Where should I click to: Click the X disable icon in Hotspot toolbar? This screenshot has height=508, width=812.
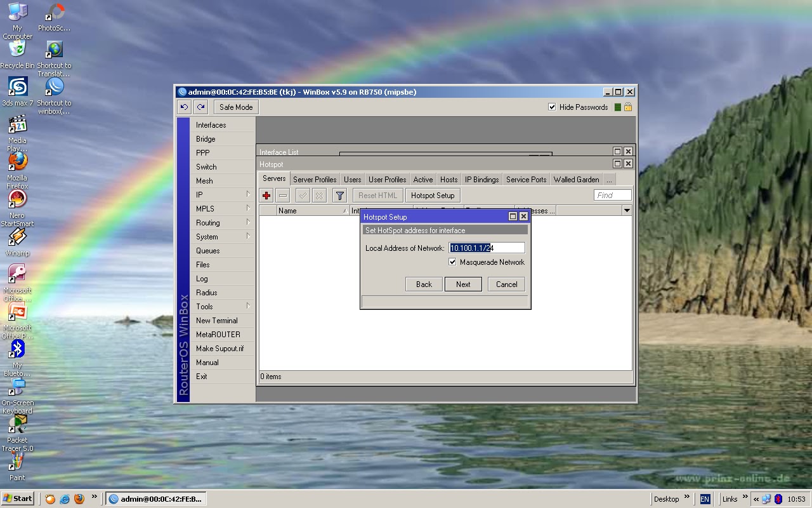point(320,196)
